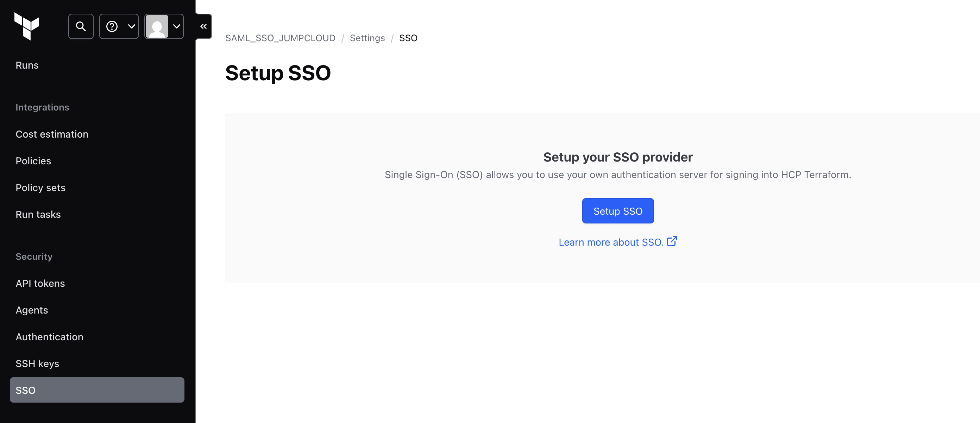Click the help question mark icon
Viewport: 980px width, 423px height.
point(112,26)
